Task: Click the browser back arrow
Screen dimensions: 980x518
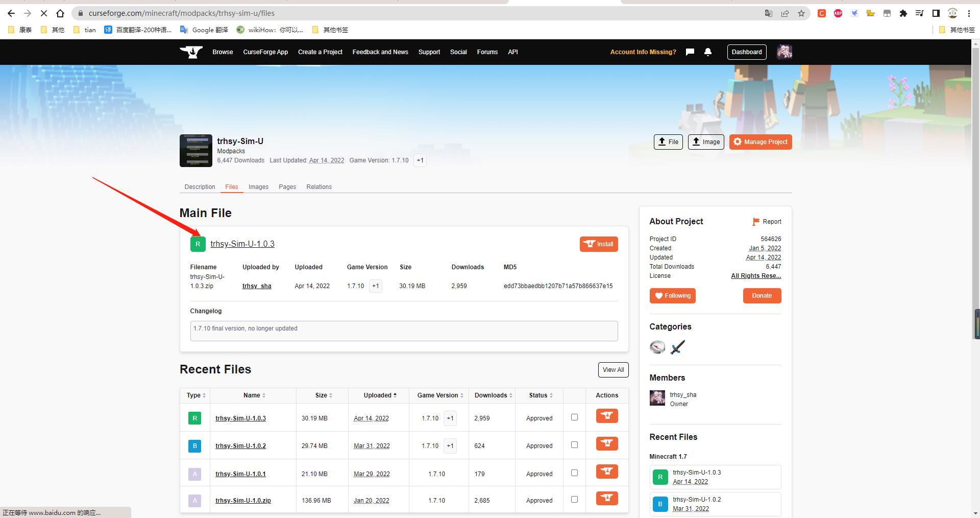Action: click(11, 13)
